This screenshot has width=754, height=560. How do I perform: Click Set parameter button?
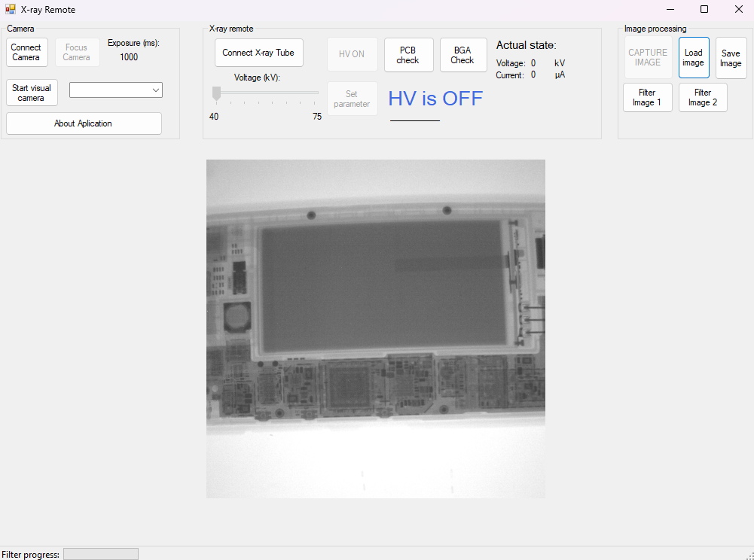pyautogui.click(x=352, y=99)
